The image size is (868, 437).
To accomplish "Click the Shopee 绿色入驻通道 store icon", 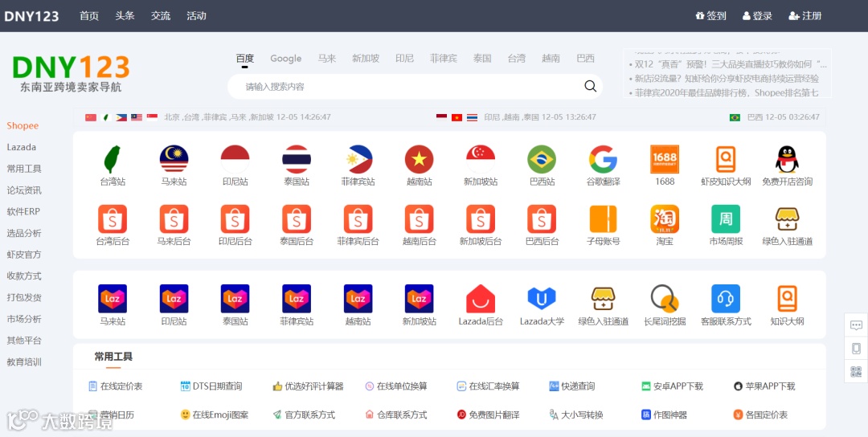I will coord(787,219).
